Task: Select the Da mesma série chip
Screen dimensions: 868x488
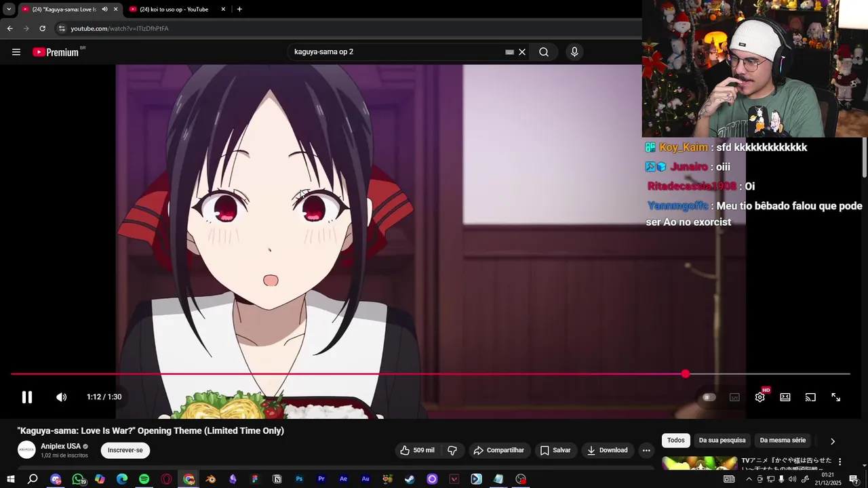Action: click(783, 441)
